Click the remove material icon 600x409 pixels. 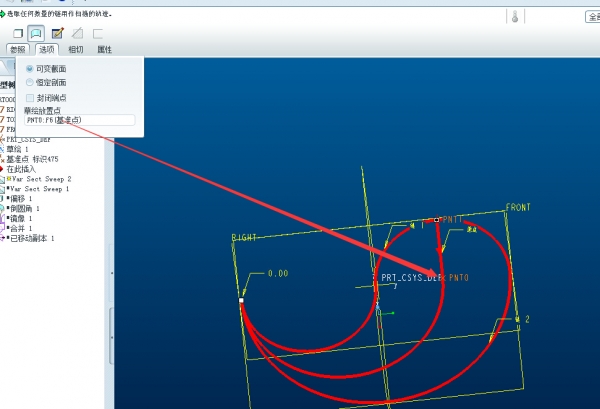click(77, 33)
